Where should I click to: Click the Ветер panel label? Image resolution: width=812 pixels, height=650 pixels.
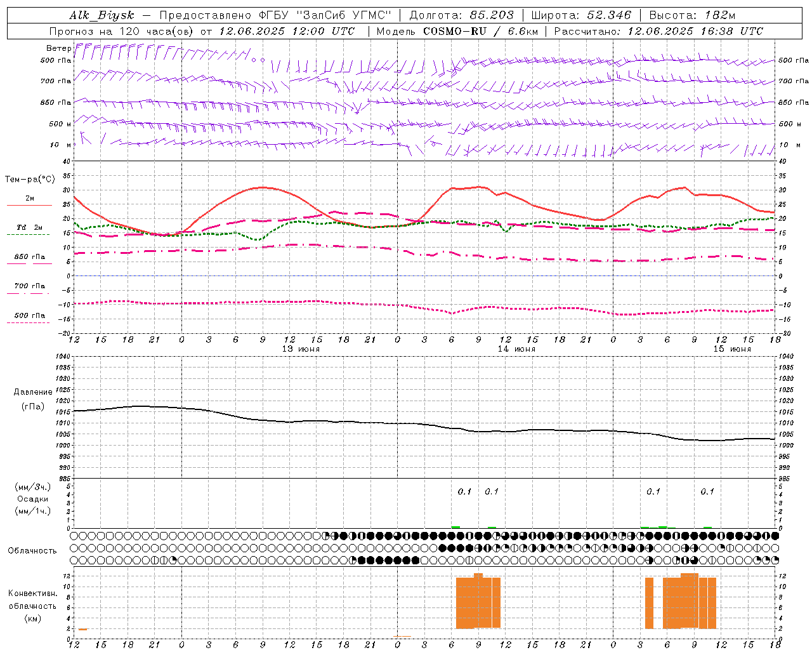coord(58,48)
